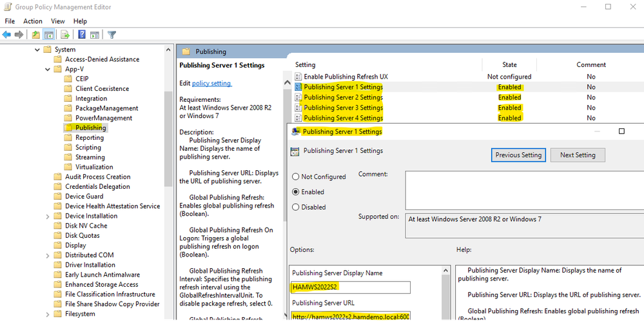This screenshot has height=321, width=644.
Task: Click the tree pane vertical scrollbar thumb
Action: click(168, 139)
